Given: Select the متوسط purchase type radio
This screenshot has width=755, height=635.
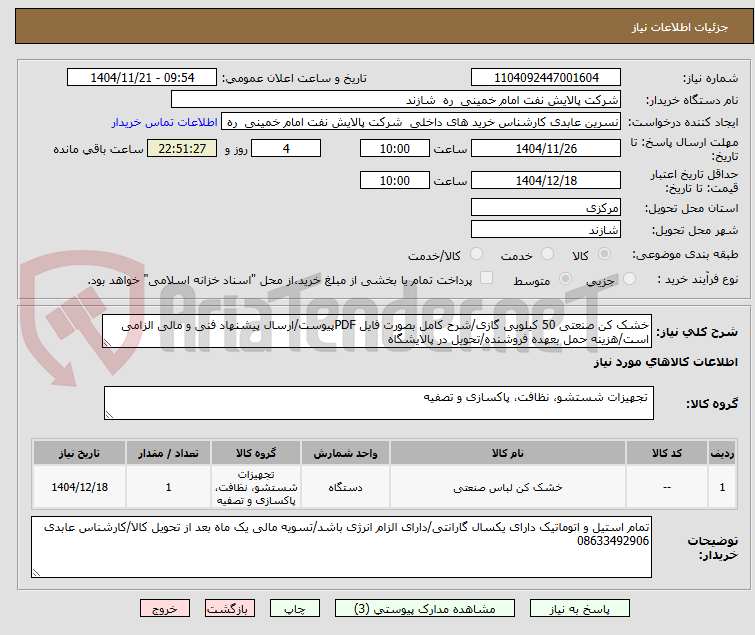Looking at the screenshot, I should pos(565,279).
